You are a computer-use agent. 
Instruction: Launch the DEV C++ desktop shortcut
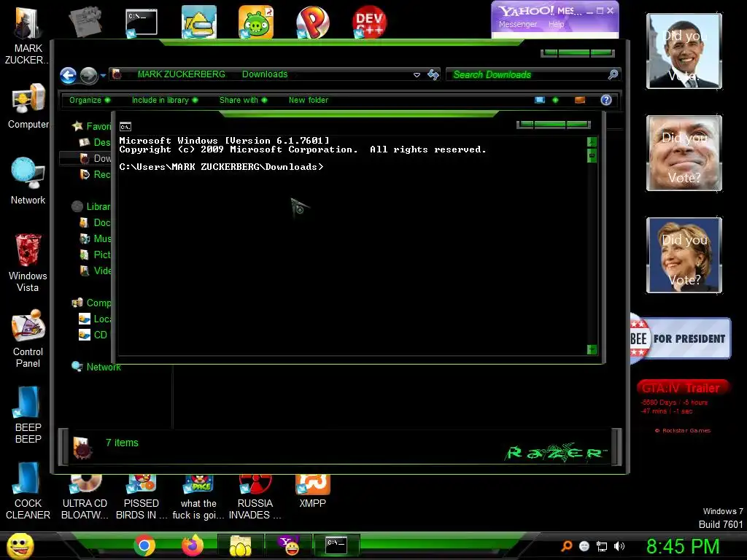370,22
